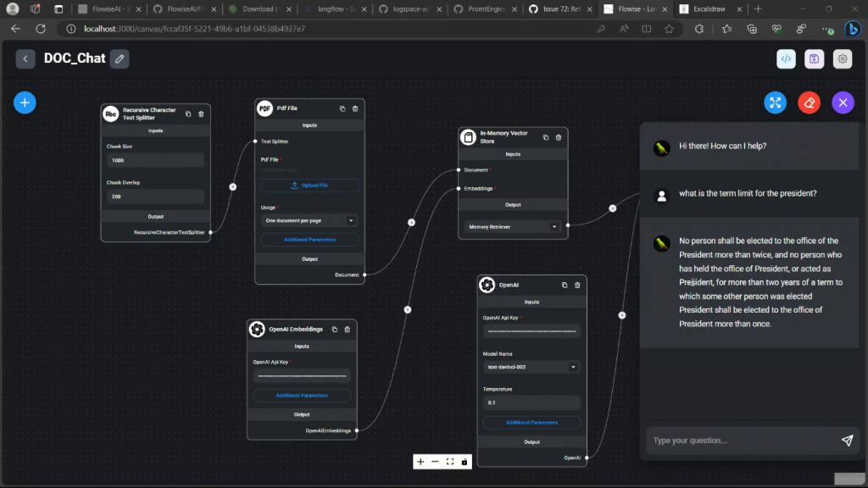The image size is (868, 488).
Task: Save the chatflow with the save icon
Action: point(814,58)
